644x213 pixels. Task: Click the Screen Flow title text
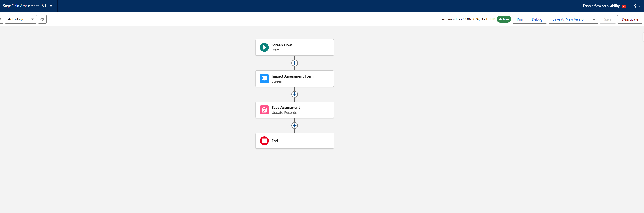(x=282, y=45)
